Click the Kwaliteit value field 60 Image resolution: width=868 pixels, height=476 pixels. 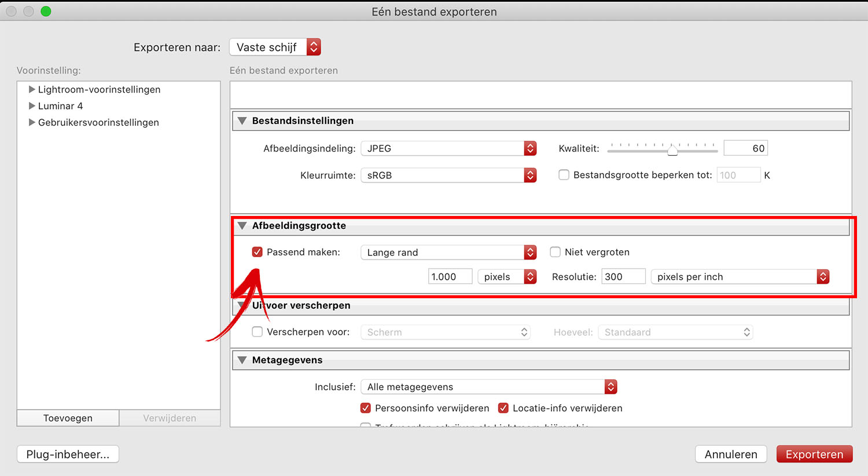(745, 148)
